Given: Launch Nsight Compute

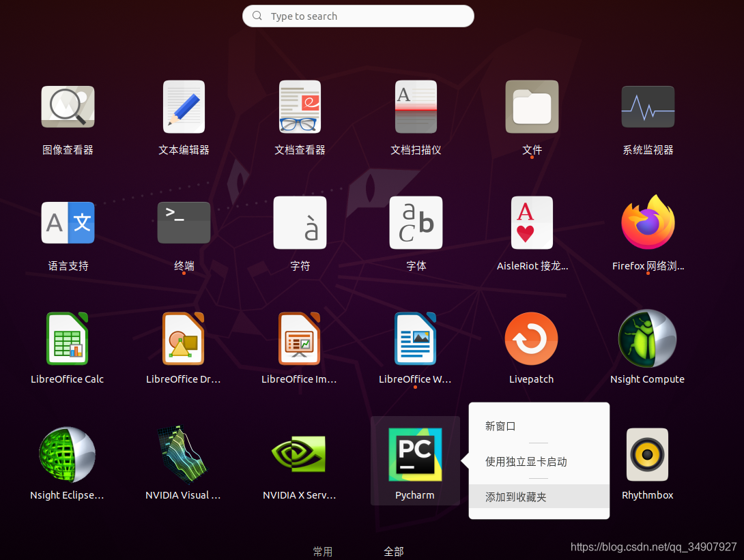Looking at the screenshot, I should 647,338.
